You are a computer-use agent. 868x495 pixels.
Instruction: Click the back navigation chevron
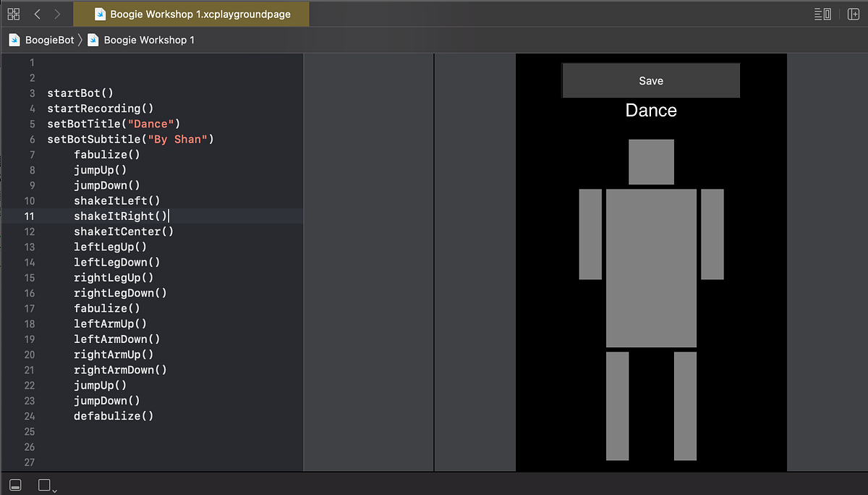point(37,13)
